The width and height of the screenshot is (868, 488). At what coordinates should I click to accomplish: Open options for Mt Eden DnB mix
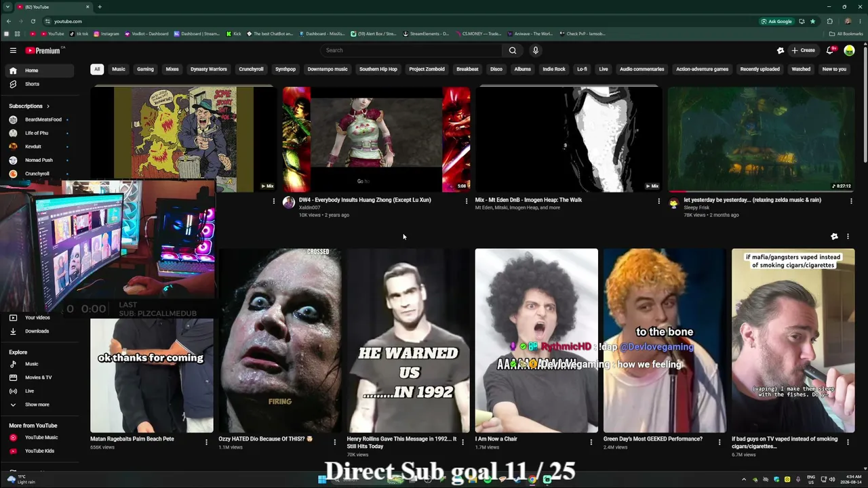click(658, 201)
